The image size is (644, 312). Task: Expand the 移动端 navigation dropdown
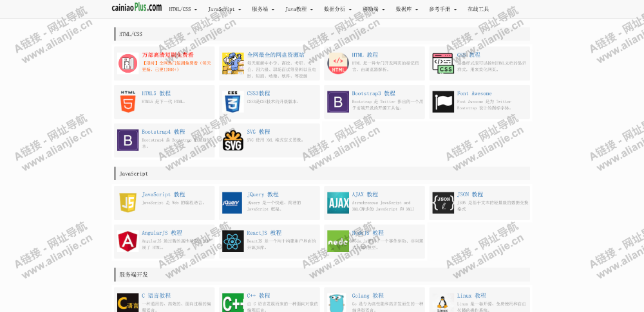pos(374,9)
